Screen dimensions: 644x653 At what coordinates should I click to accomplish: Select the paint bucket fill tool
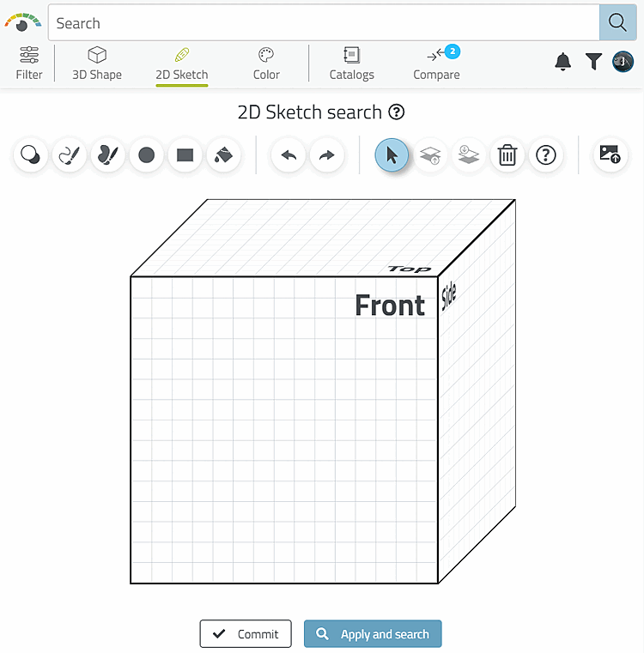click(x=223, y=155)
